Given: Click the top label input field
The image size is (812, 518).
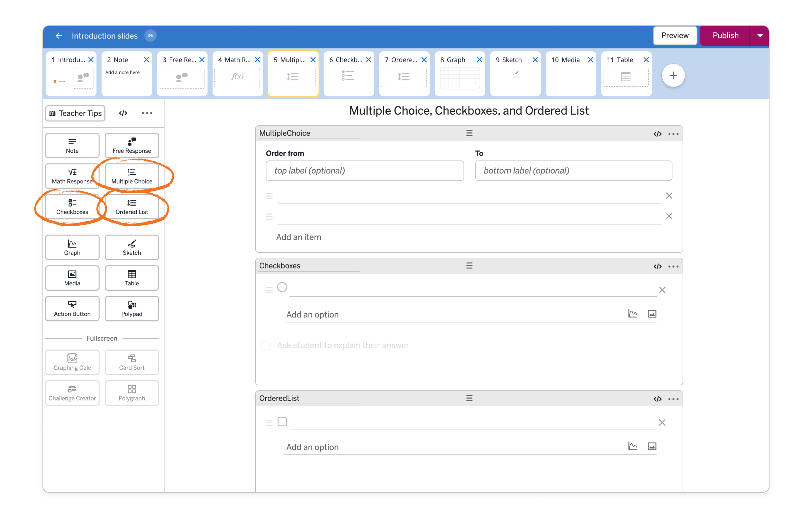Looking at the screenshot, I should [364, 170].
